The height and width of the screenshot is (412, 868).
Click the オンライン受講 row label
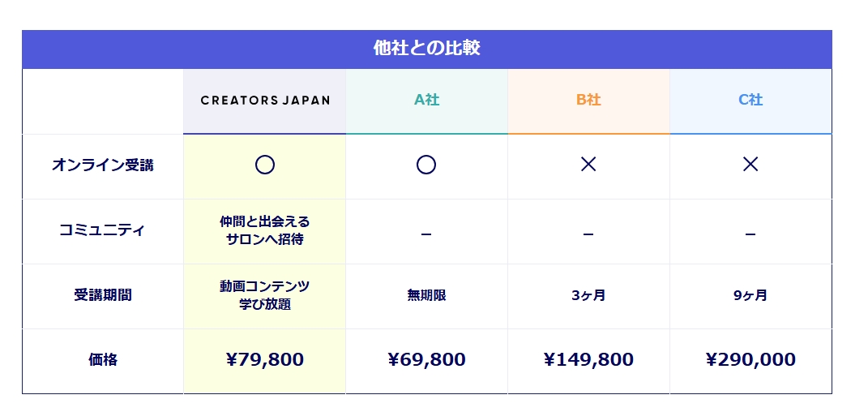pyautogui.click(x=103, y=165)
